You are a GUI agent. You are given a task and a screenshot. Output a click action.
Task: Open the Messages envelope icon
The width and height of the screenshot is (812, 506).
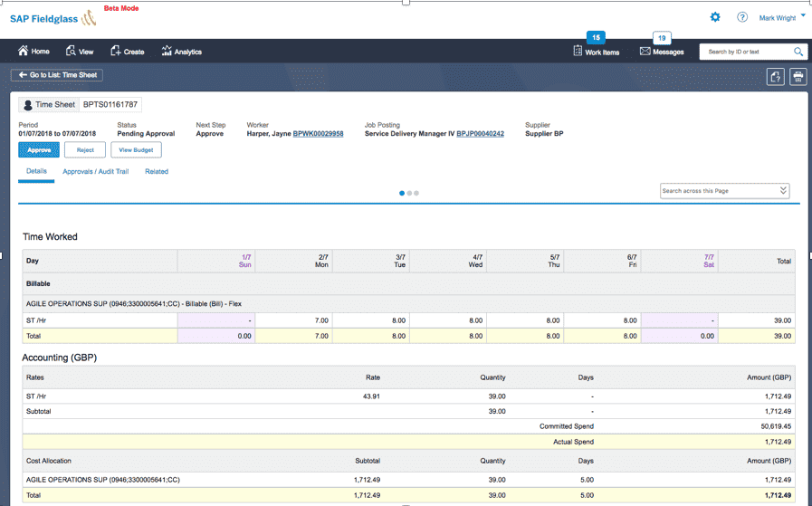pyautogui.click(x=645, y=52)
